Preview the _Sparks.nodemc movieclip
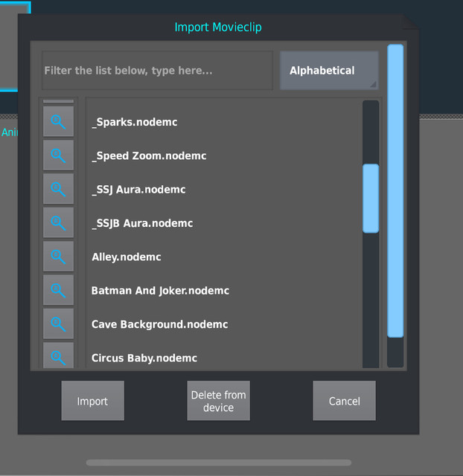Image resolution: width=463 pixels, height=476 pixels. coord(58,121)
